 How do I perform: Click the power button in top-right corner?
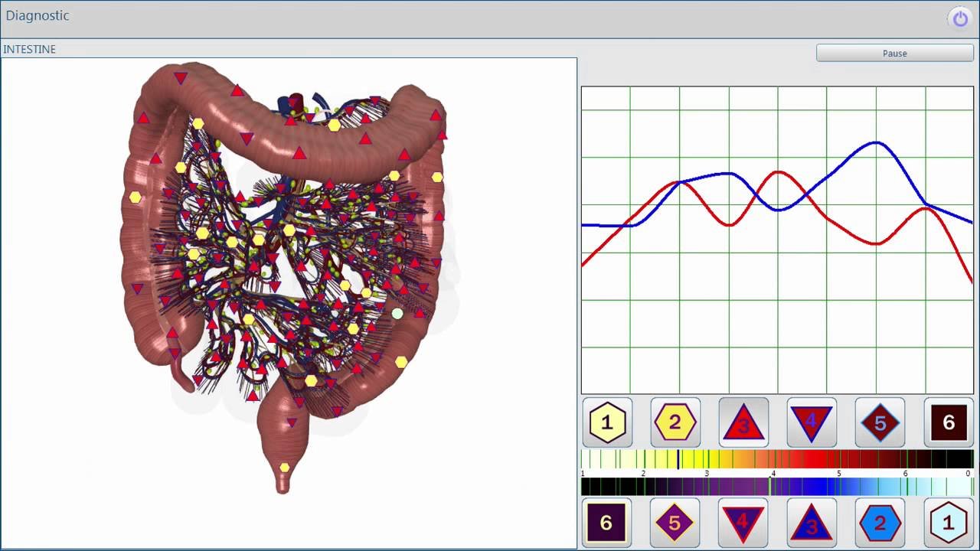click(x=960, y=18)
